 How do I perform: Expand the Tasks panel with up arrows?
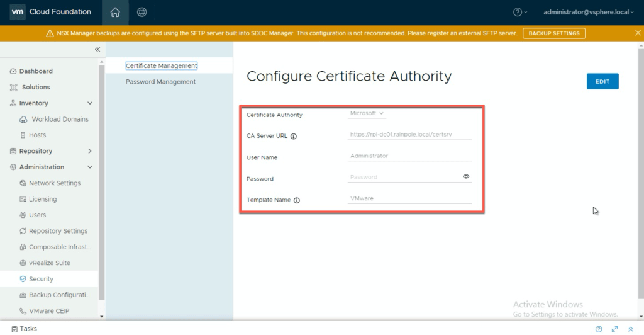click(631, 329)
